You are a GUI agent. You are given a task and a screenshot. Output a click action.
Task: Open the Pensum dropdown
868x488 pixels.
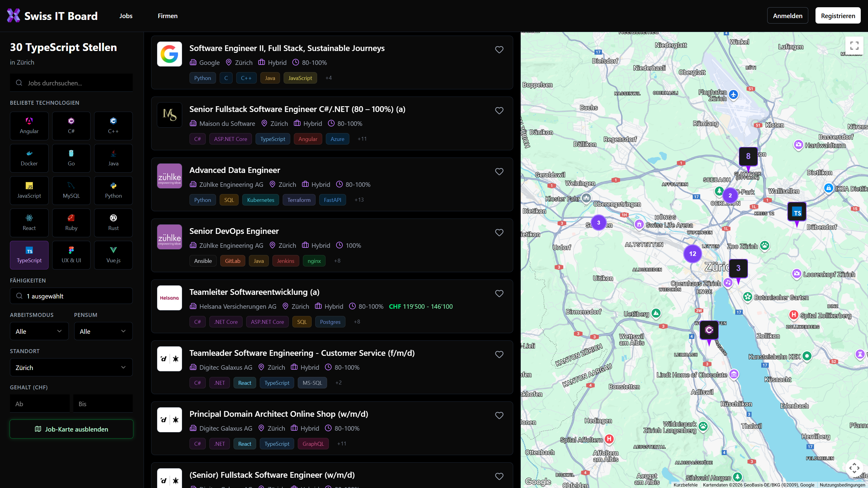coord(103,331)
